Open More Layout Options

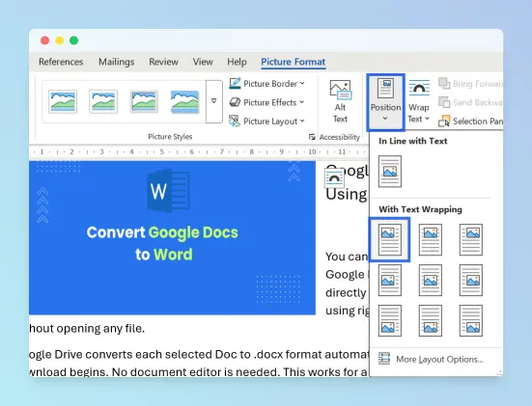[x=431, y=359]
